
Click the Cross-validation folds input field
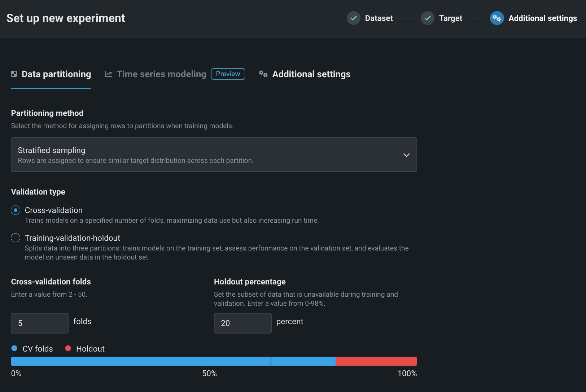[x=40, y=323]
